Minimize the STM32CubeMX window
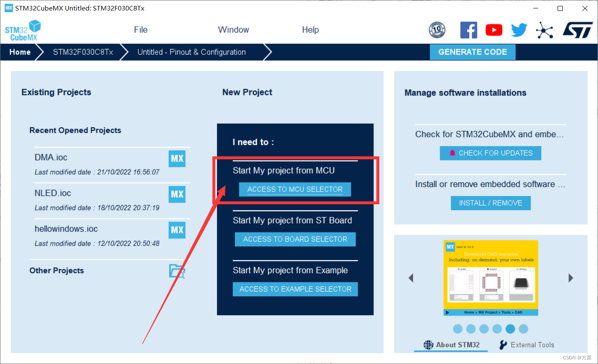 click(535, 8)
